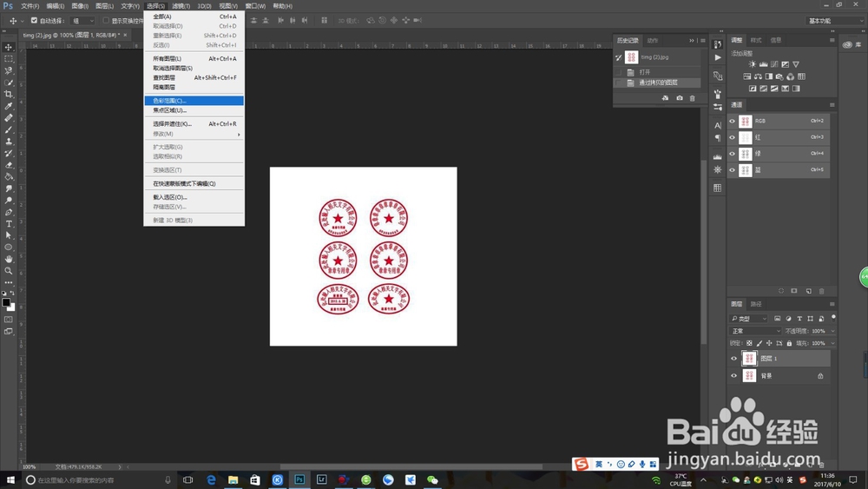Hide the 蓝 channel visibility eye
This screenshot has height=489, width=868.
click(733, 170)
